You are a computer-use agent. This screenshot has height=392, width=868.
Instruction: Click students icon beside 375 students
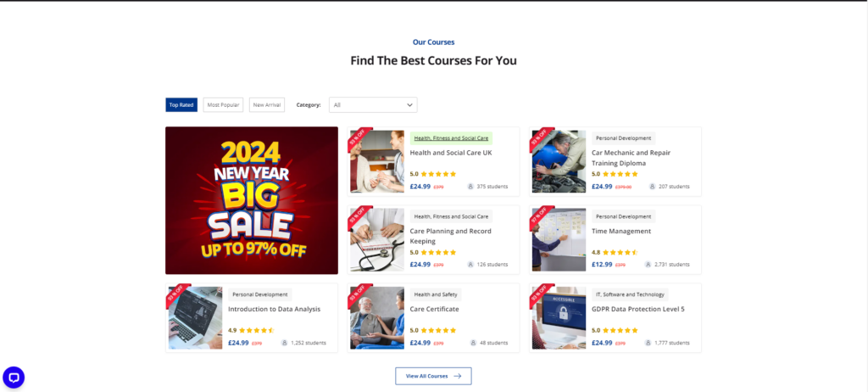(x=470, y=187)
